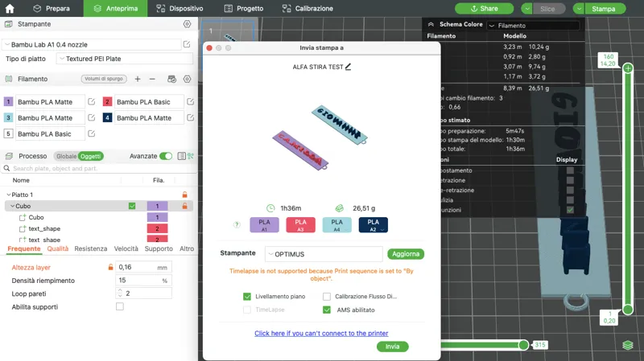Edit filament 2 Bambu PLA Basic preset
This screenshot has width=644, height=361.
190,101
